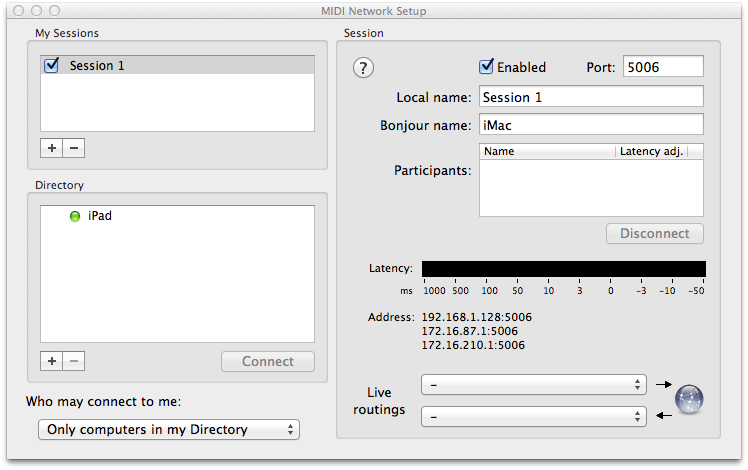Click the Name column header in Participants

pyautogui.click(x=547, y=151)
